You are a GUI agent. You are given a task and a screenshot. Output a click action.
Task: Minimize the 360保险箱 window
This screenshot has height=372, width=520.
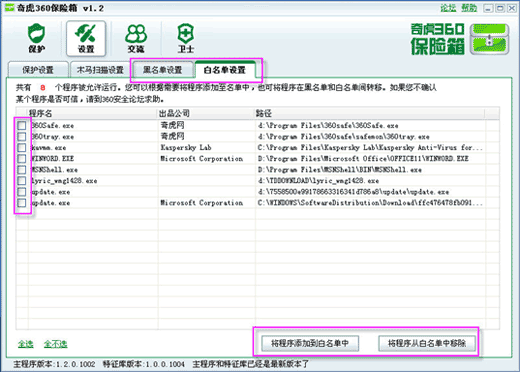488,8
